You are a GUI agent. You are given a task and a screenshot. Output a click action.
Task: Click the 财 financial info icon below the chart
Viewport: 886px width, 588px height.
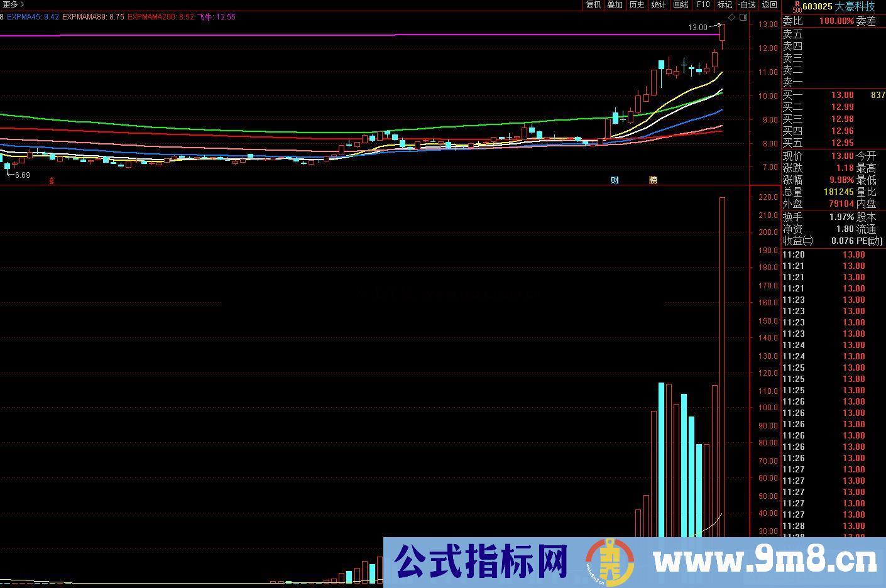pos(614,180)
